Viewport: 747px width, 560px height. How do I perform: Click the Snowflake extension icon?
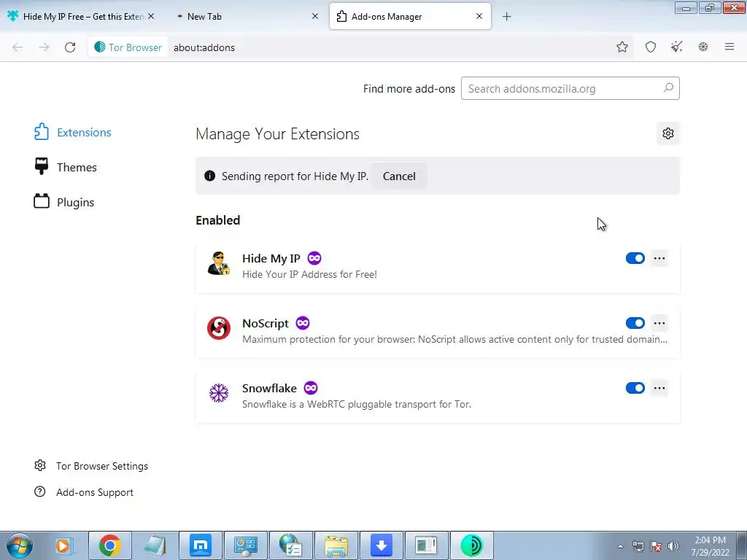tap(219, 393)
